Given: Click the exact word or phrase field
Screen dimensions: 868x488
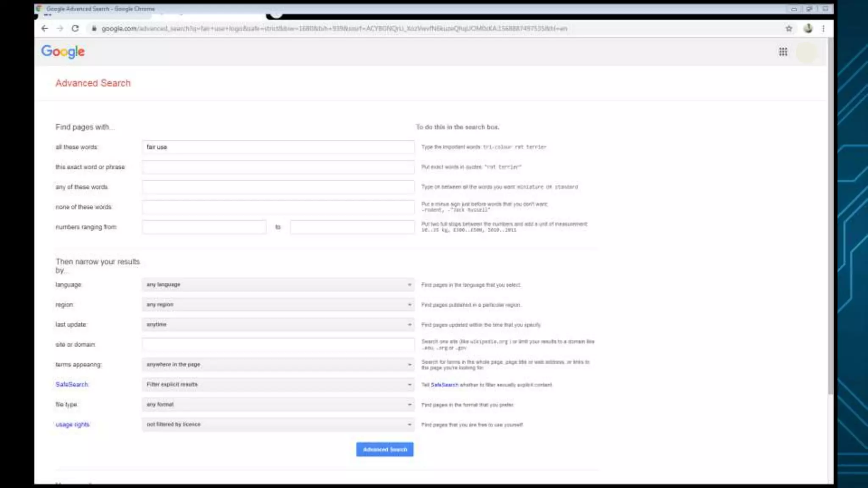Looking at the screenshot, I should [278, 167].
